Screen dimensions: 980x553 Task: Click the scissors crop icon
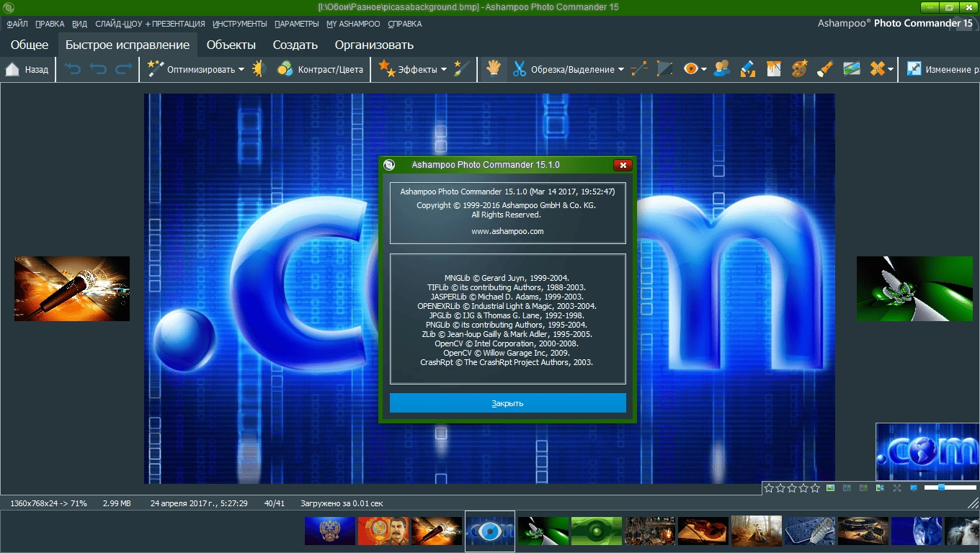coord(519,69)
